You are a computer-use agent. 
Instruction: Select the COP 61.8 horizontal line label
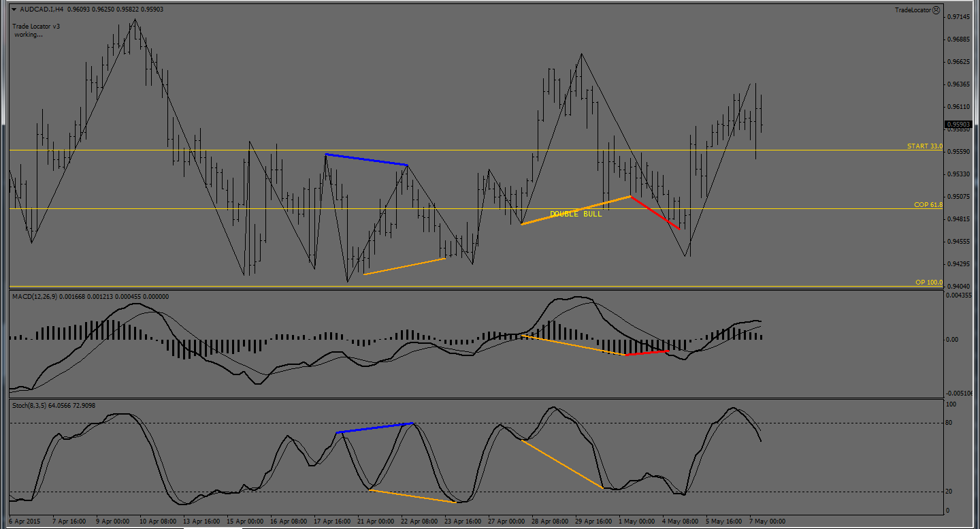pos(928,205)
